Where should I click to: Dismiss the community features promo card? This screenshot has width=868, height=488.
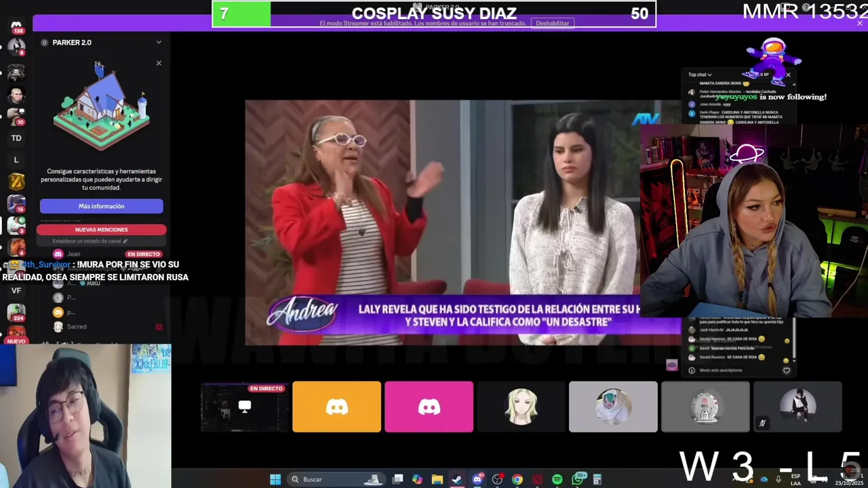[x=159, y=63]
